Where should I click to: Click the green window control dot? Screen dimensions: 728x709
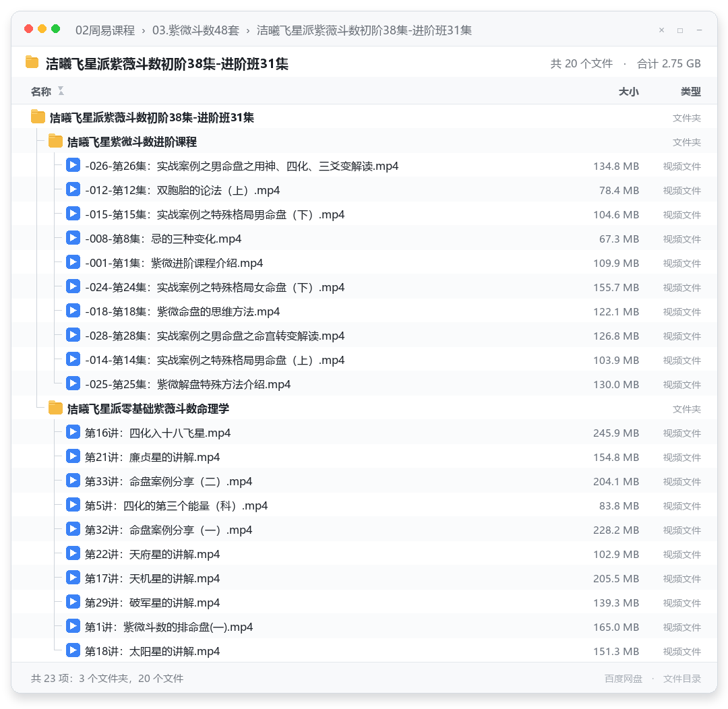coord(56,29)
